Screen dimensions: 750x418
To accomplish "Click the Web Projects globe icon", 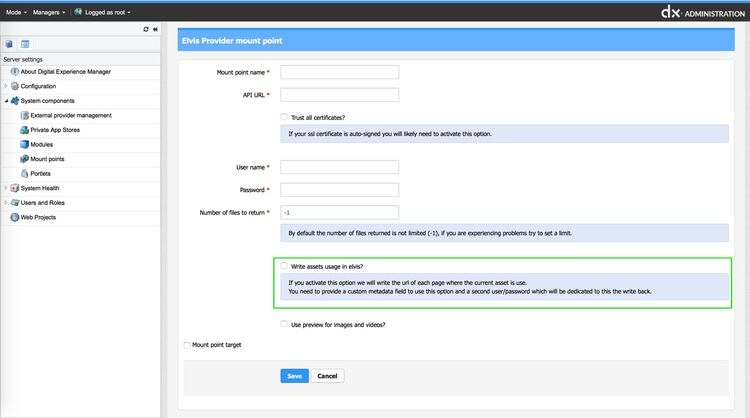I will [15, 217].
